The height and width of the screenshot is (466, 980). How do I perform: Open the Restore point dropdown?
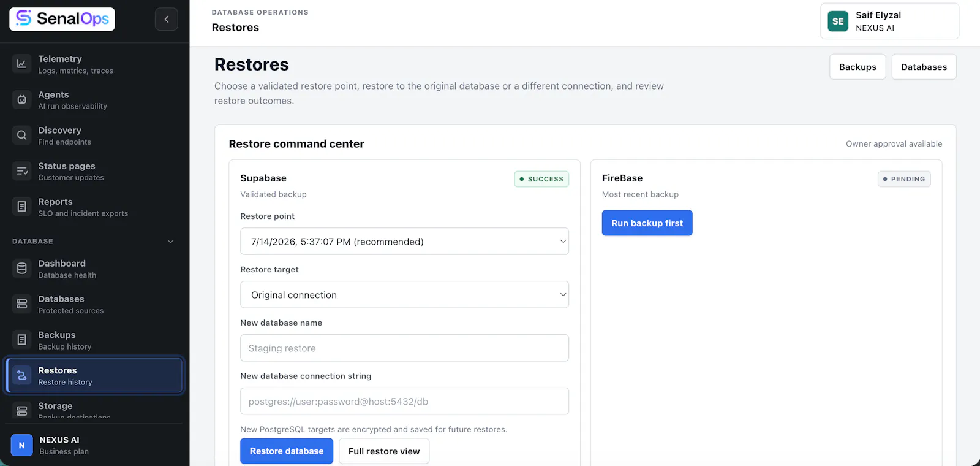pyautogui.click(x=404, y=242)
